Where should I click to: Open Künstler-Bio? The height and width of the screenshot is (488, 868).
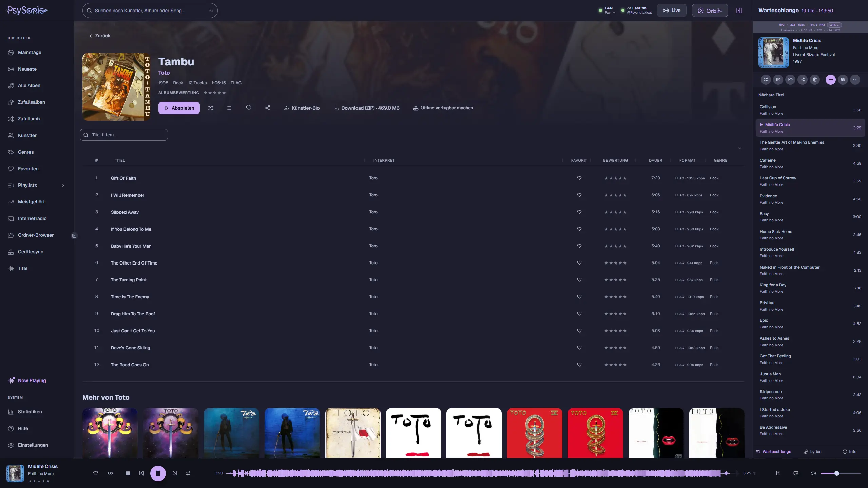[302, 108]
